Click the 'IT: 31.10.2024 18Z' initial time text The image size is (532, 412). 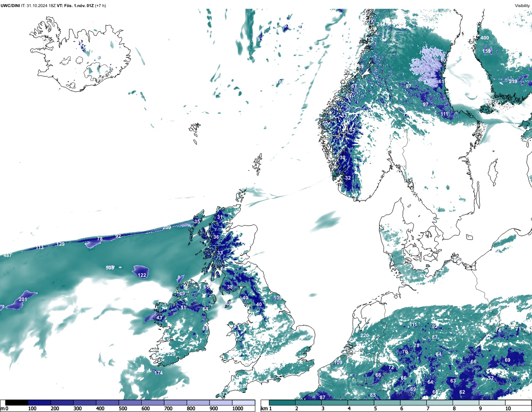(38, 5)
